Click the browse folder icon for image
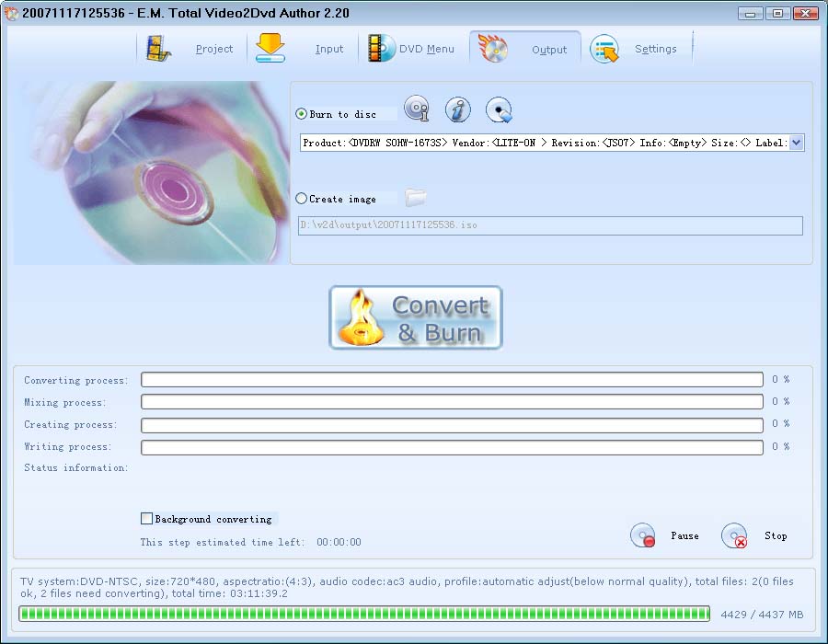This screenshot has width=828, height=644. pyautogui.click(x=416, y=198)
